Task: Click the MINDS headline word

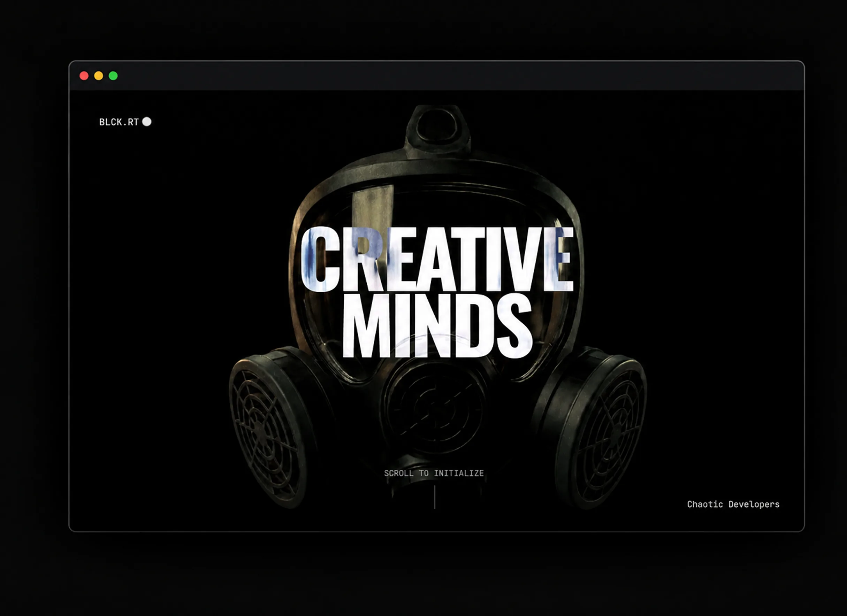Action: [438, 325]
